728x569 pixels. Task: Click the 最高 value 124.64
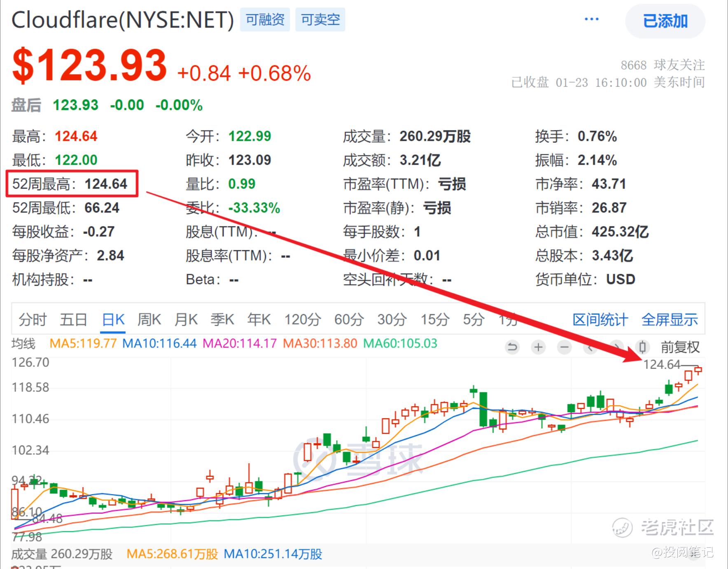[x=76, y=136]
